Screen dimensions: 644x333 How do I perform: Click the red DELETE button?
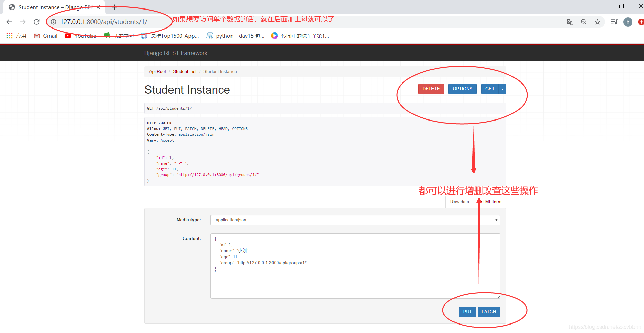(x=431, y=89)
